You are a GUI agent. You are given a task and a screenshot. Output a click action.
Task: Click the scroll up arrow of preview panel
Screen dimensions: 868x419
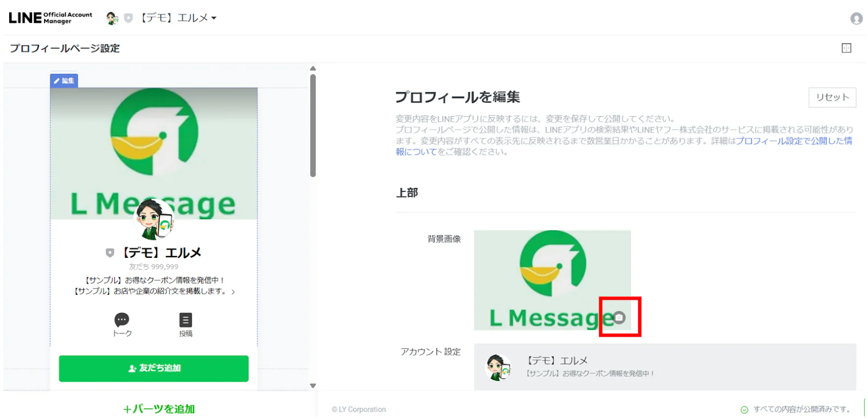point(313,68)
